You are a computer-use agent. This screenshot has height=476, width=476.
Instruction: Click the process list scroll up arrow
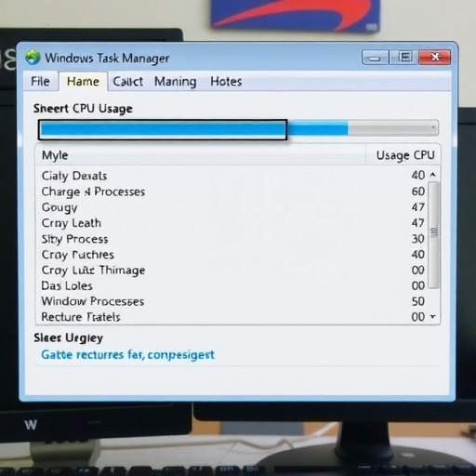point(433,175)
